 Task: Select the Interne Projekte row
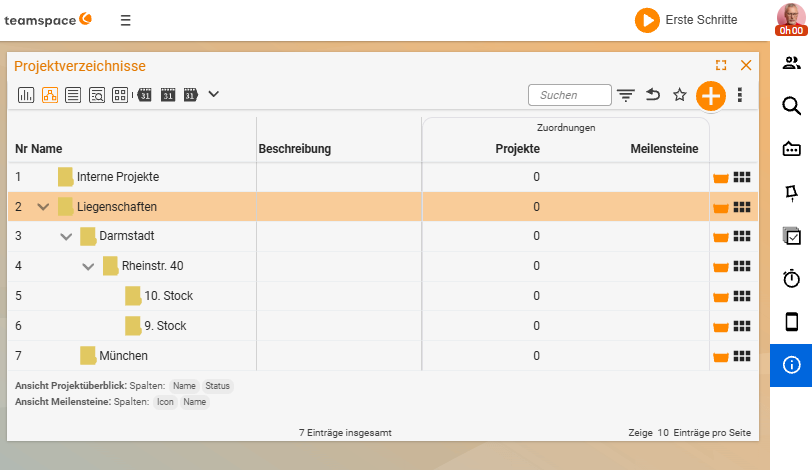click(383, 177)
